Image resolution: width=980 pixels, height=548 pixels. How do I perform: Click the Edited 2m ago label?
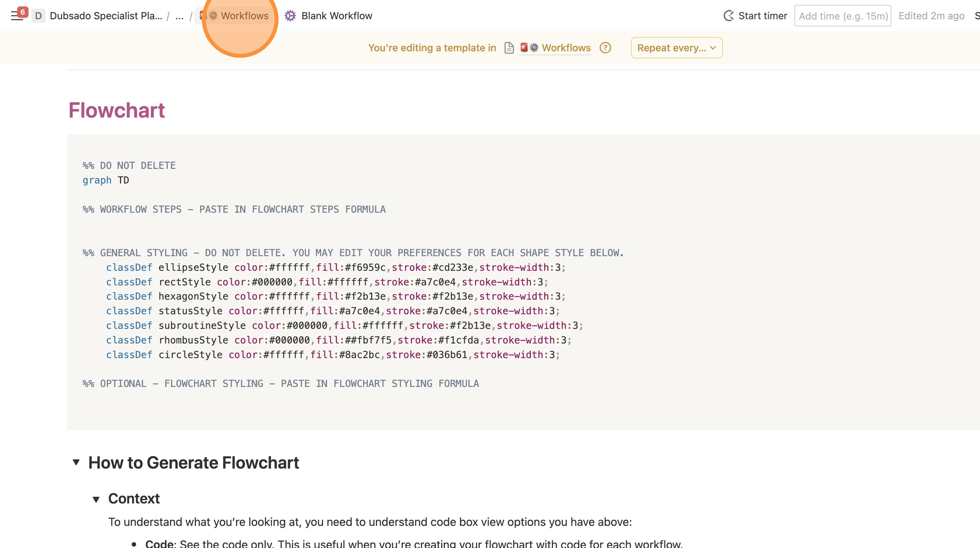[931, 16]
